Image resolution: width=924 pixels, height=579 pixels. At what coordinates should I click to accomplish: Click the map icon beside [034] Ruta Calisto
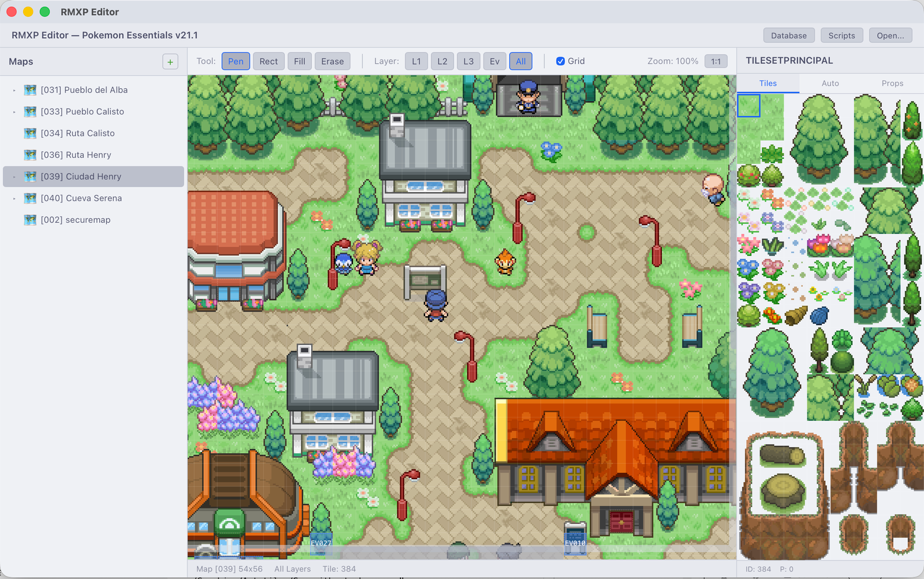click(x=30, y=133)
